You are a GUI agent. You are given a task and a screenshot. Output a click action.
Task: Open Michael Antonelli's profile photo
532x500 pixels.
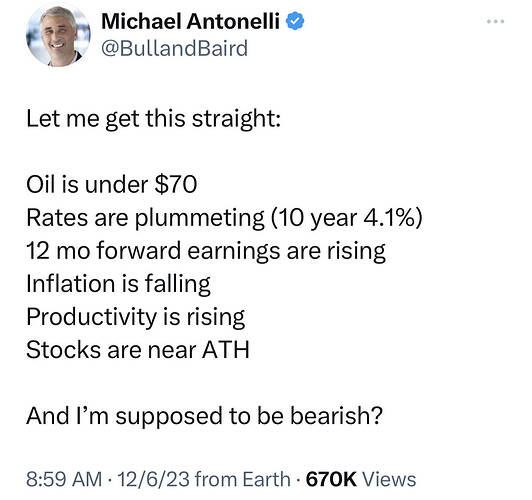coord(58,36)
